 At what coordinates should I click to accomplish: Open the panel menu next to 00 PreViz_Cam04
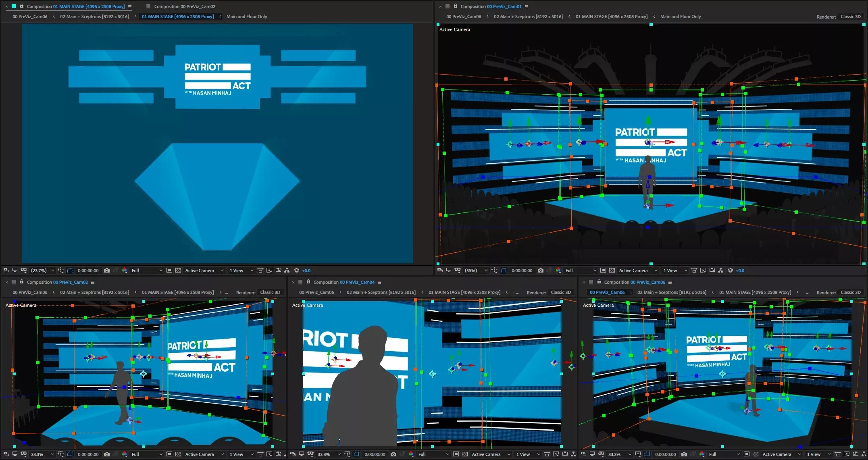[379, 282]
